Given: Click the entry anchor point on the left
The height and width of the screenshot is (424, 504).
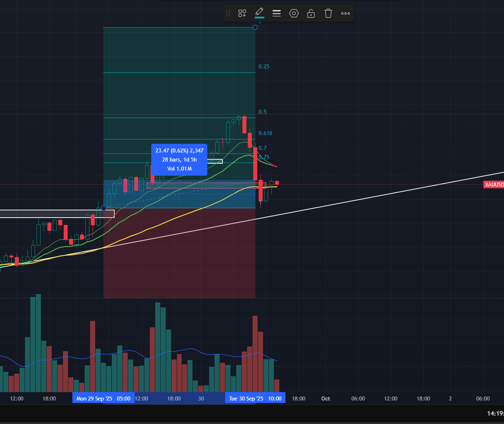Looking at the screenshot, I should (x=104, y=208).
